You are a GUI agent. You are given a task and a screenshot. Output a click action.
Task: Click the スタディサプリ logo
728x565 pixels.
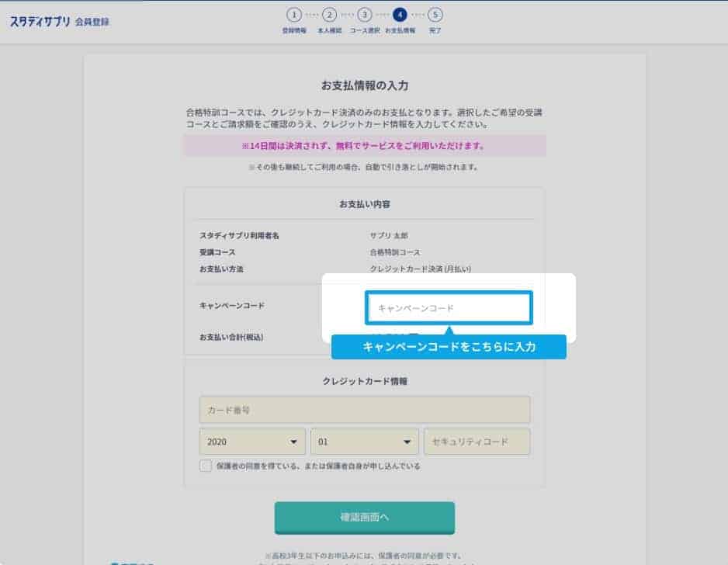(40, 21)
